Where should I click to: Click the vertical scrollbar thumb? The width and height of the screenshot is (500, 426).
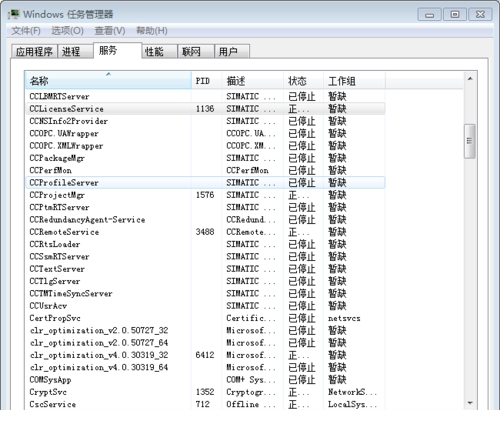(470, 141)
